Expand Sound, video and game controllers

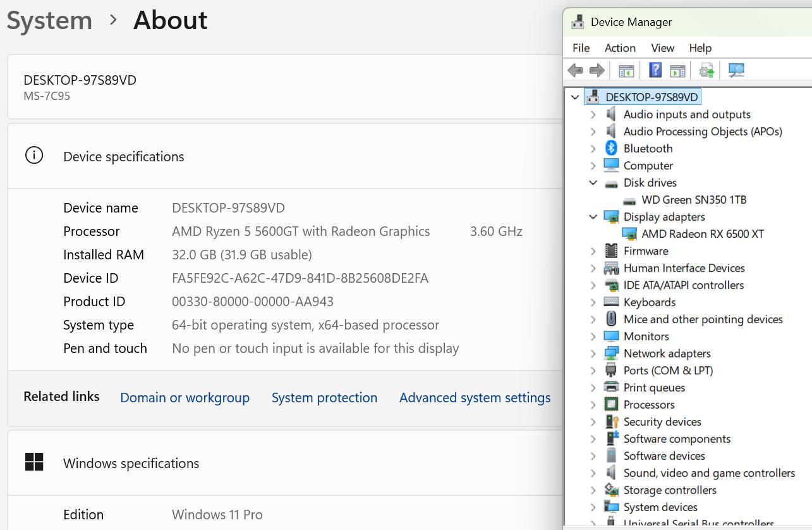tap(593, 473)
